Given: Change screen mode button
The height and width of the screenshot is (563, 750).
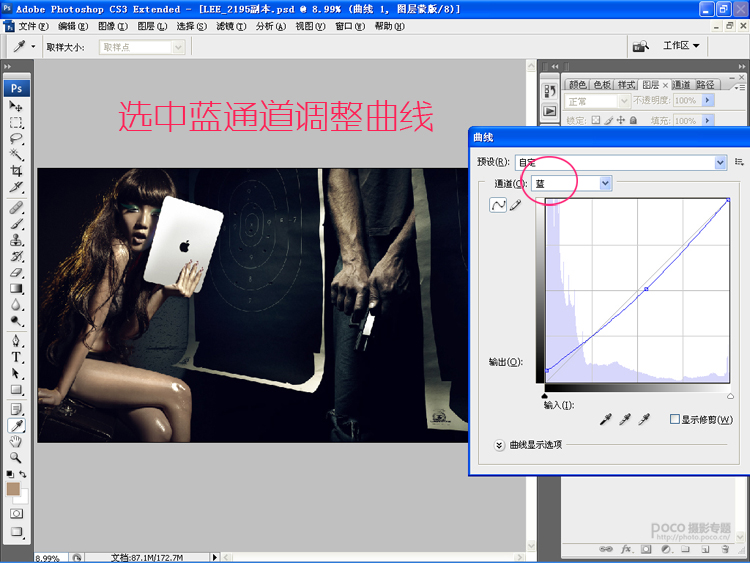Looking at the screenshot, I should point(16,531).
